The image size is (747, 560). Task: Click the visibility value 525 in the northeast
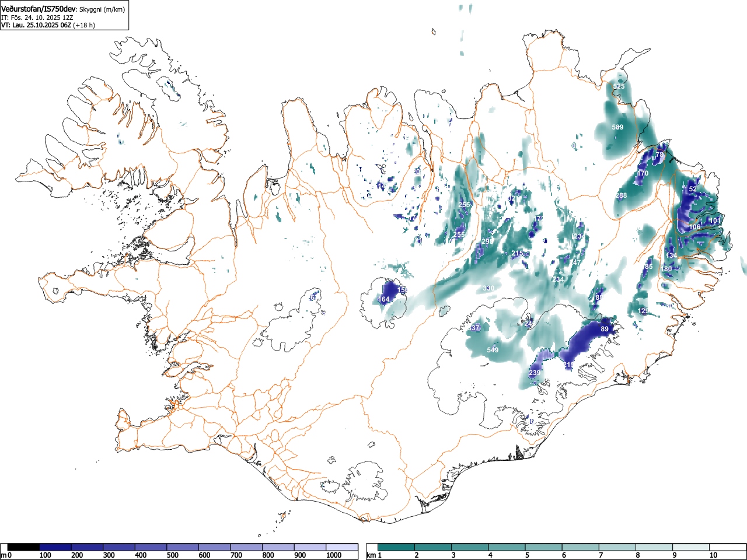click(619, 86)
